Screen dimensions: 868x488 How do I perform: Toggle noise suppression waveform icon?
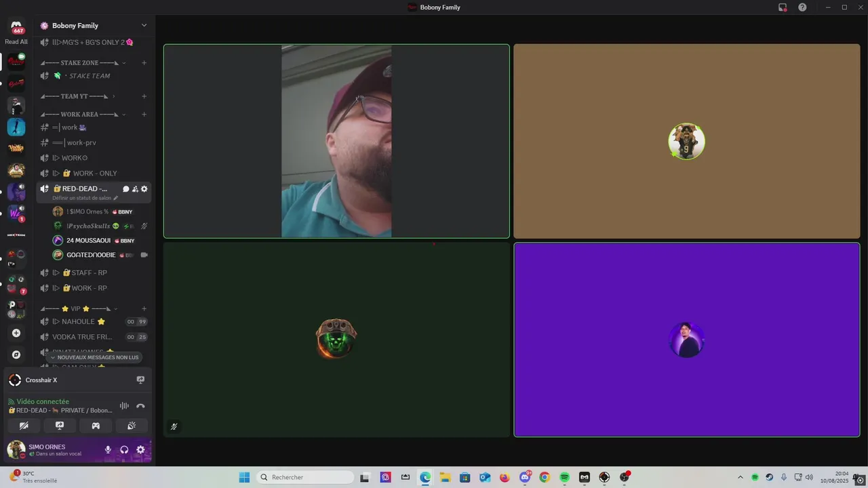coord(124,406)
